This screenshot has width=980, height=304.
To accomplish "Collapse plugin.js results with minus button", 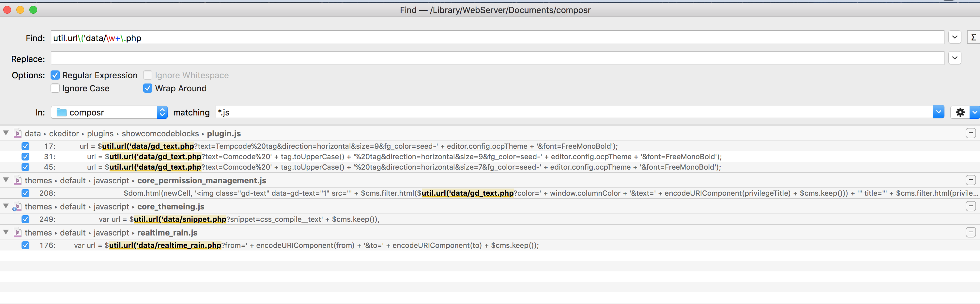I will click(x=971, y=133).
